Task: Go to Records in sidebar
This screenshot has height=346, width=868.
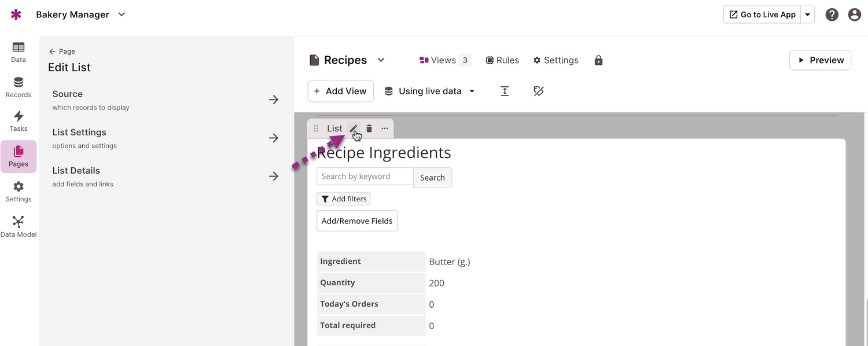Action: 19,87
